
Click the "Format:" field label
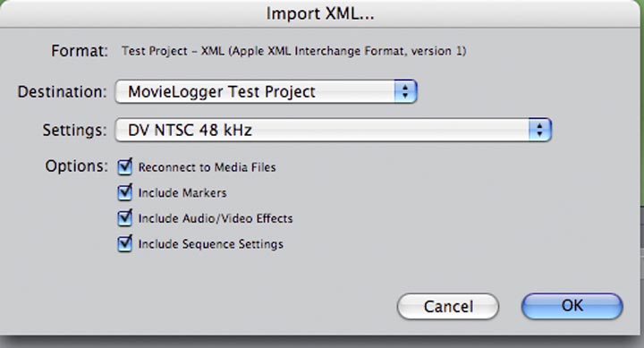(x=80, y=51)
